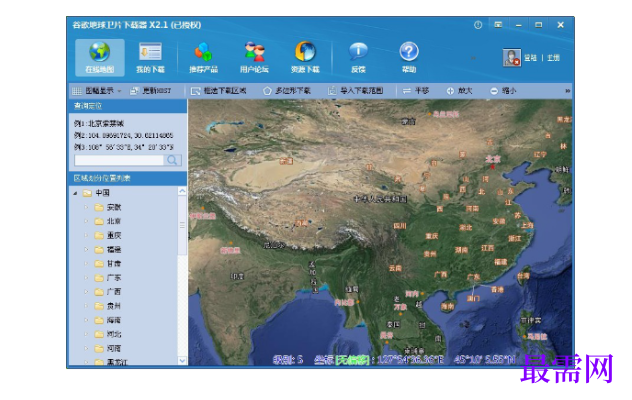This screenshot has width=632, height=400.
Task: Expand the toolbar overflow » chevron
Action: [x=568, y=91]
